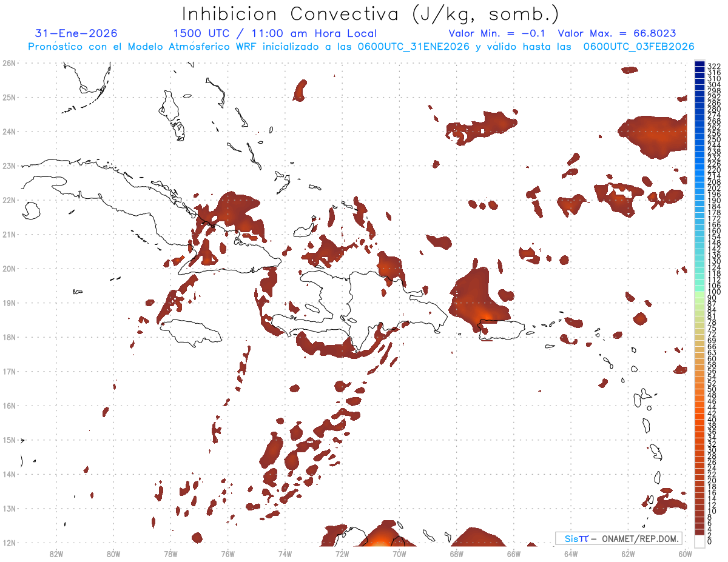728x562 pixels.
Task: Click the time text '1500 UTC / 11:00 am Hora Local'
Action: tap(275, 33)
